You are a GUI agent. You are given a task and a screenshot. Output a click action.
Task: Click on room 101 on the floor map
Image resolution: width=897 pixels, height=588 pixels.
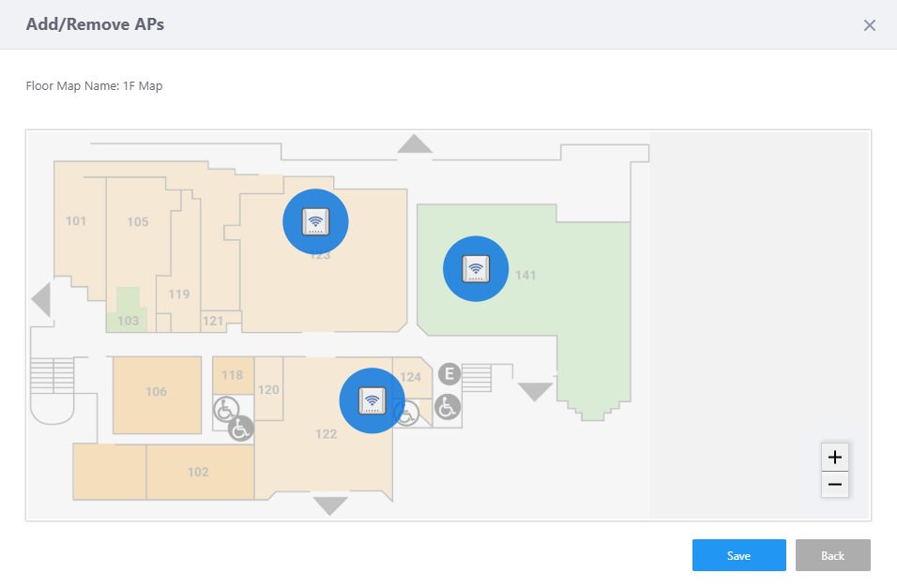point(77,223)
